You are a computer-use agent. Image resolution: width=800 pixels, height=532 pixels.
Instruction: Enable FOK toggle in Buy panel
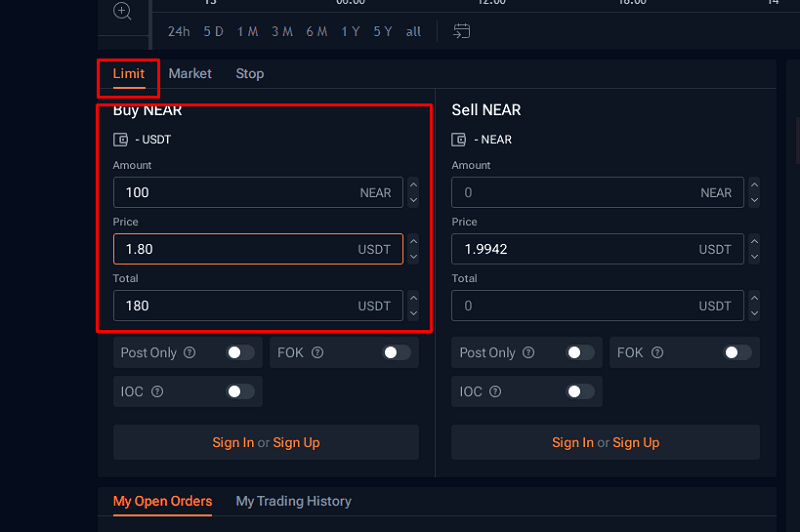point(397,352)
